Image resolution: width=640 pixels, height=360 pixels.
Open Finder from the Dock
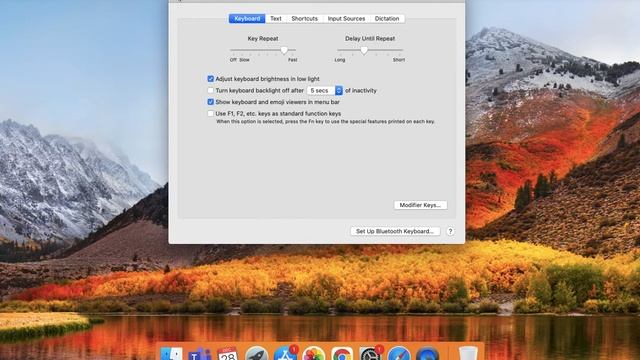[x=171, y=354]
